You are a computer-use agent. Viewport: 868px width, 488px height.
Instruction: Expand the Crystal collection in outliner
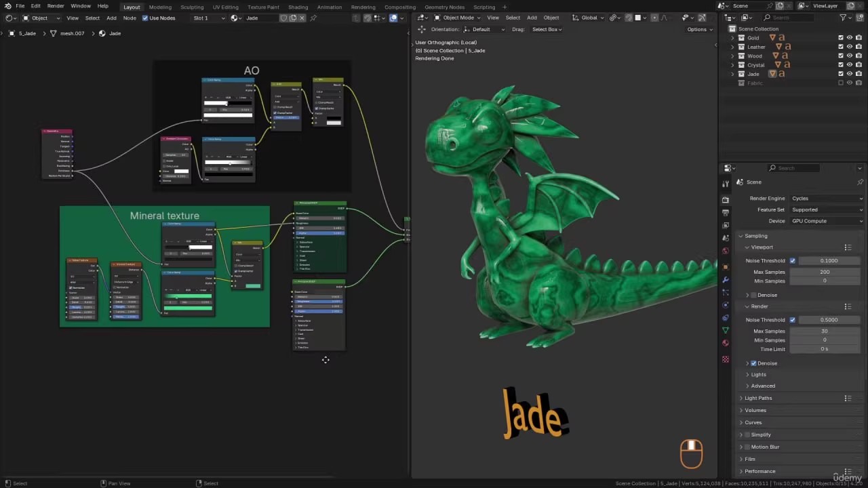(x=732, y=65)
